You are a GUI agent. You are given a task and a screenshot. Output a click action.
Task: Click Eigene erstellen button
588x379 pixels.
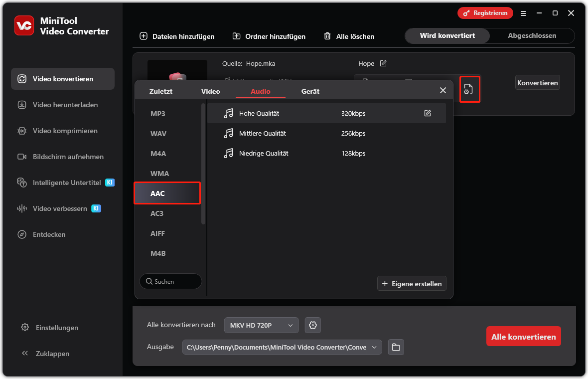pyautogui.click(x=412, y=284)
